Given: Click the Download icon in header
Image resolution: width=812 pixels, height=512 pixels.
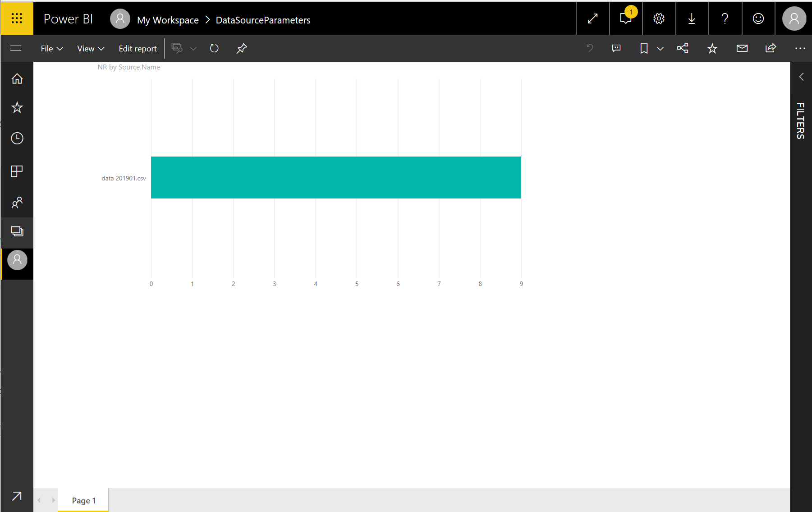Looking at the screenshot, I should (692, 18).
